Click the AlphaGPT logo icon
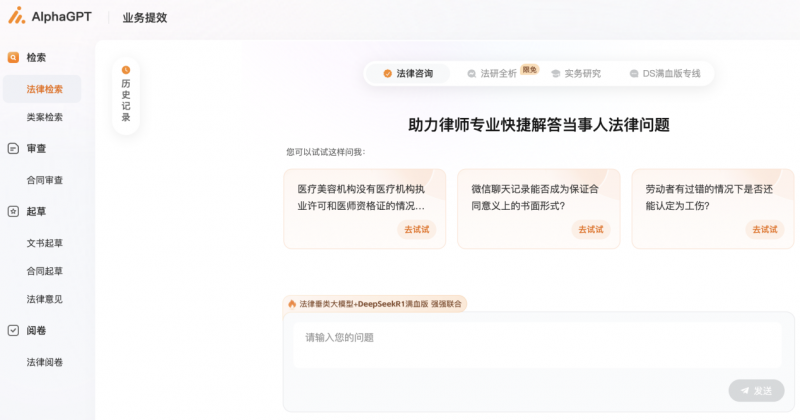The height and width of the screenshot is (420, 800). tap(17, 15)
